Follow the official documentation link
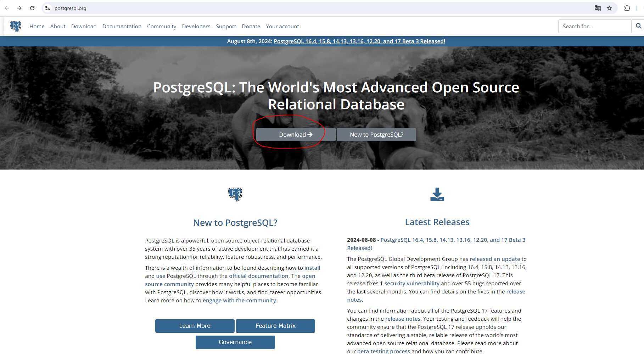This screenshot has height=354, width=644. click(x=258, y=276)
